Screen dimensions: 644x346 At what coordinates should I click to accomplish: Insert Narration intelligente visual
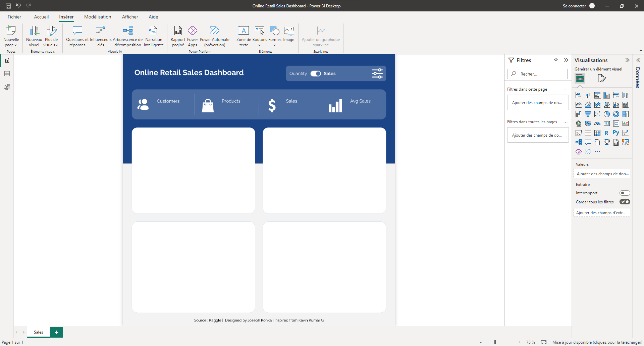tap(154, 37)
